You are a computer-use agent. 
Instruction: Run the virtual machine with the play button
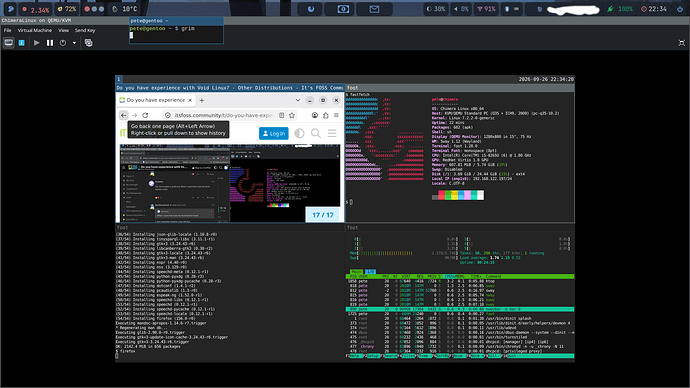37,43
